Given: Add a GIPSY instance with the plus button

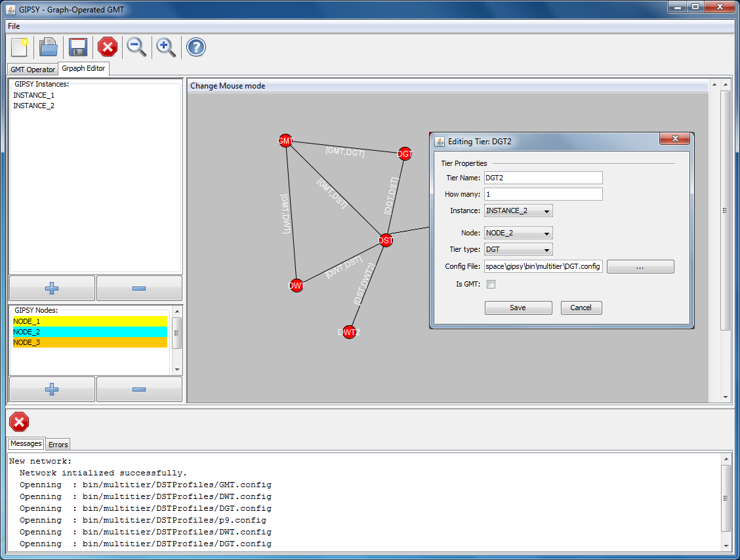Looking at the screenshot, I should coord(52,288).
